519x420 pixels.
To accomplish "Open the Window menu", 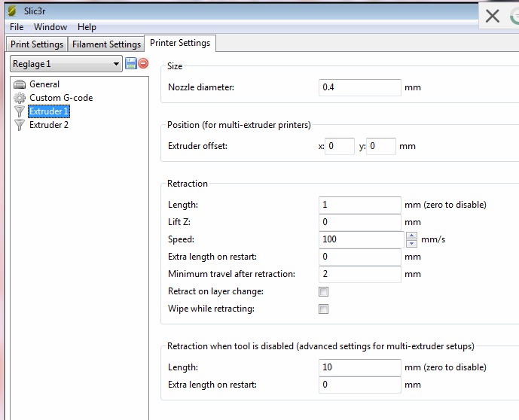I will pos(50,27).
